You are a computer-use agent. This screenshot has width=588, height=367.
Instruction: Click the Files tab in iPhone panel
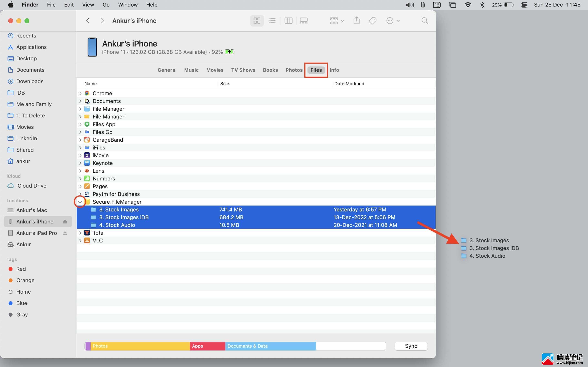click(x=316, y=70)
